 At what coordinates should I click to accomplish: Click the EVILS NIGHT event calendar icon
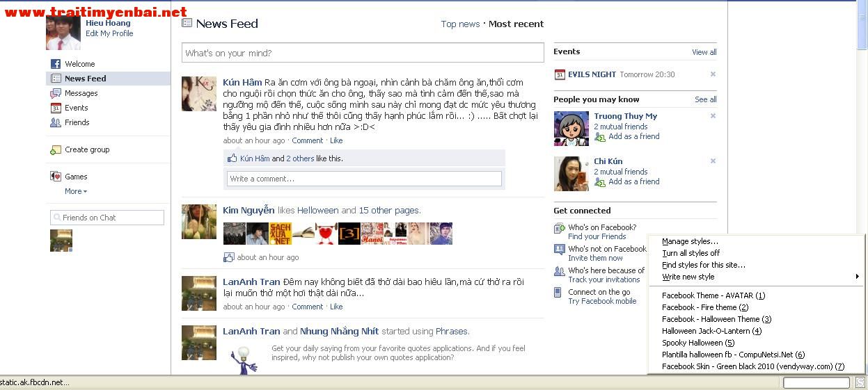(560, 74)
